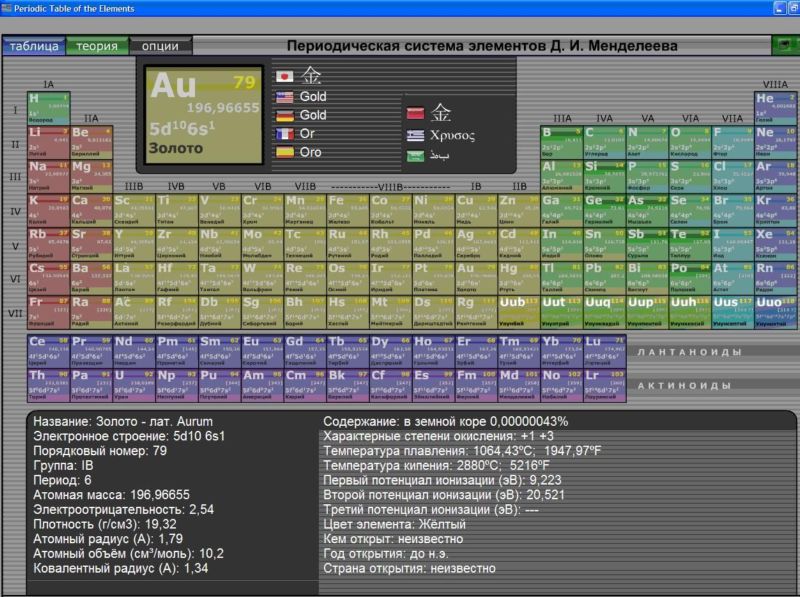Choose the Mercury (Hg) element cell
Image resolution: width=800 pixels, height=597 pixels.
(518, 279)
